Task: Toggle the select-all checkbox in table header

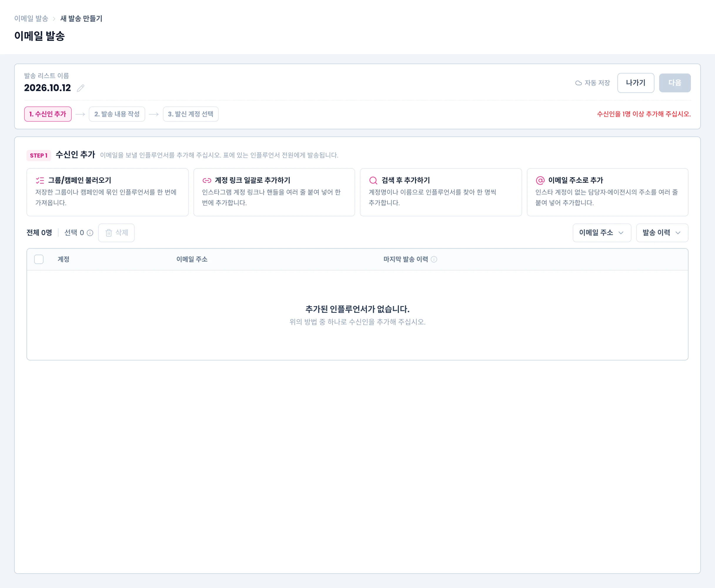Action: coord(39,259)
